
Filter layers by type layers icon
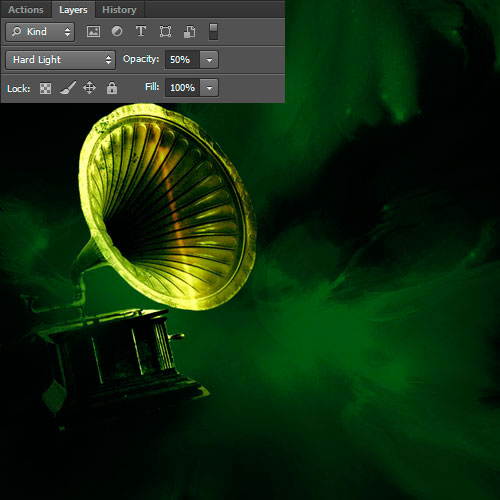[141, 31]
